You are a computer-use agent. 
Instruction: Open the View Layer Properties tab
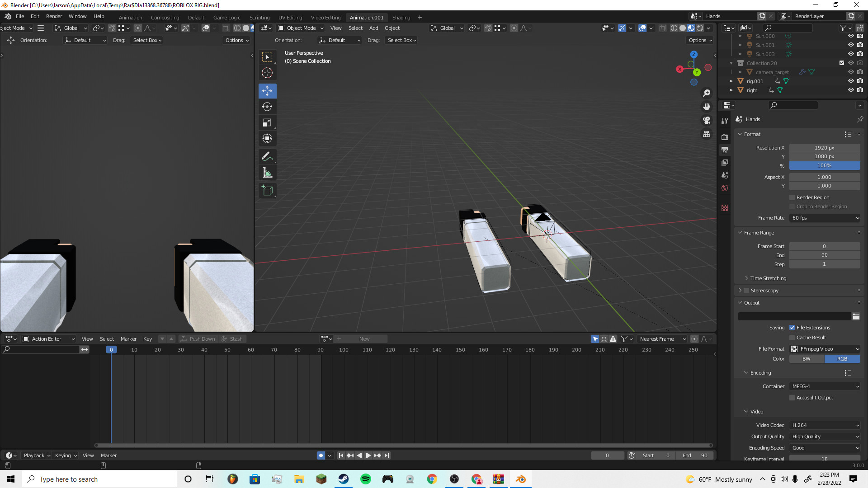pyautogui.click(x=725, y=162)
